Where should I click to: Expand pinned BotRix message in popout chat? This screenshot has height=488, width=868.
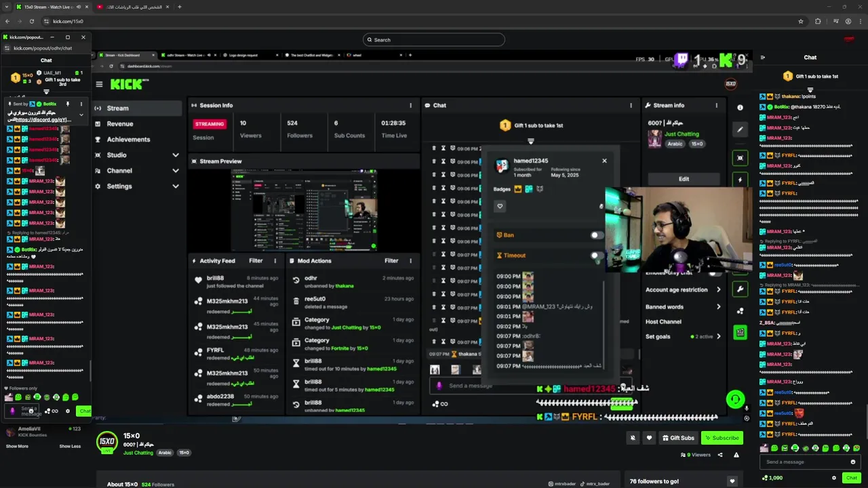[x=81, y=115]
